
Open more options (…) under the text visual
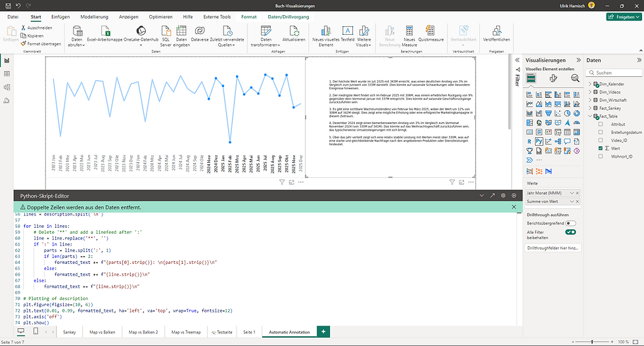471,182
